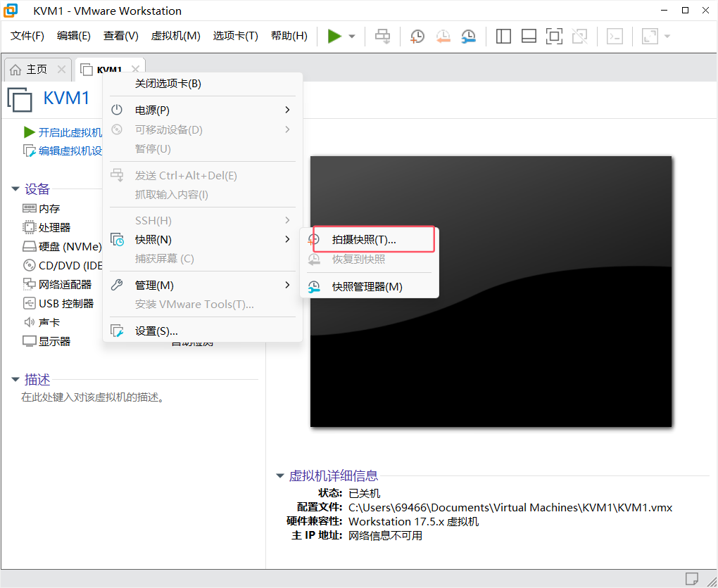The height and width of the screenshot is (588, 718).
Task: Collapse the 描述 section
Action: pos(15,379)
